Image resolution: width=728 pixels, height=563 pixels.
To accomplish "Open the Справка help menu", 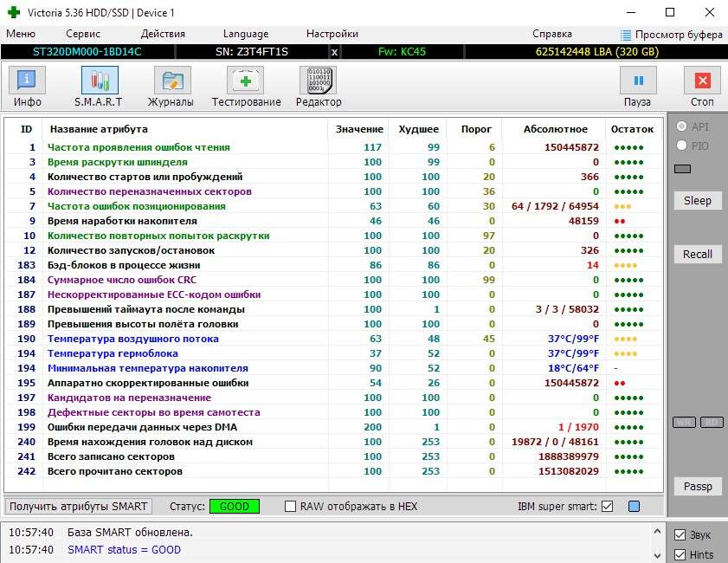I will tap(552, 34).
